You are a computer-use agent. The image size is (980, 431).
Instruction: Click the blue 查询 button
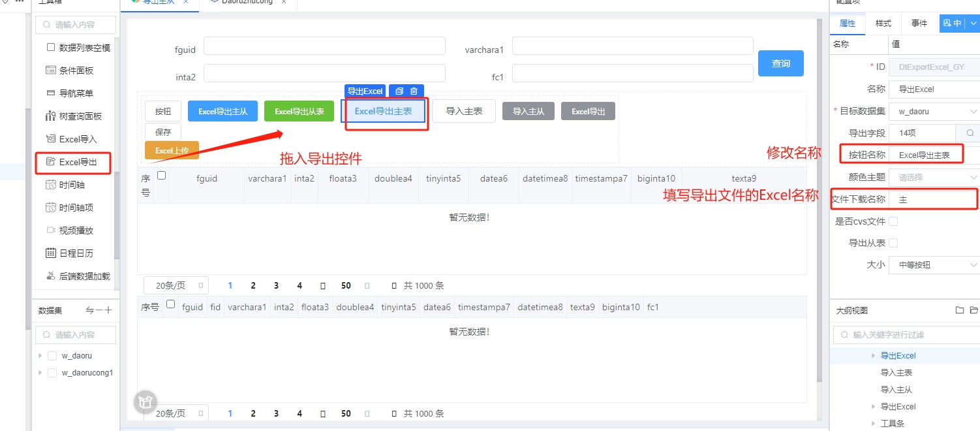click(780, 63)
